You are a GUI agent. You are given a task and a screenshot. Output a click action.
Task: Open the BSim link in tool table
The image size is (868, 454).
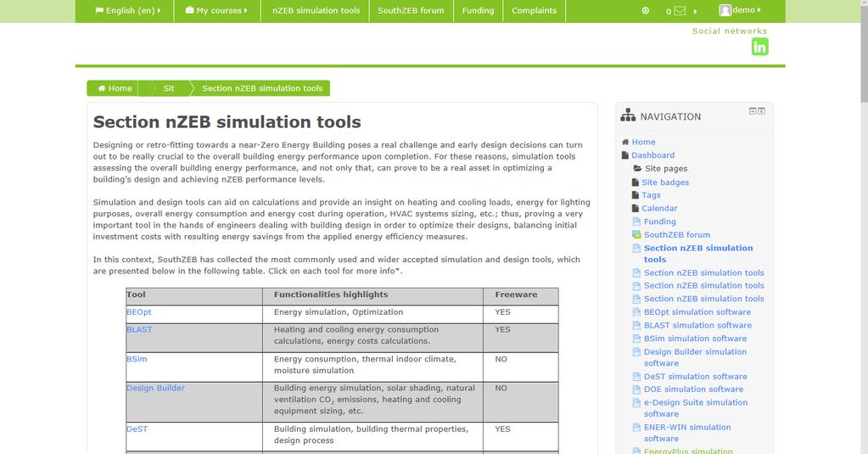(137, 359)
